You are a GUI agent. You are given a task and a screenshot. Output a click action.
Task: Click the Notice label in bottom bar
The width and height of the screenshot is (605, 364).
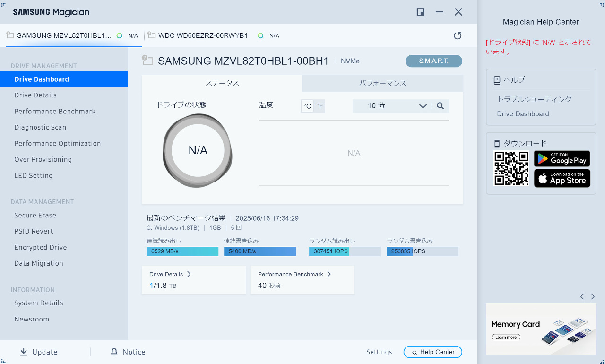pyautogui.click(x=134, y=352)
